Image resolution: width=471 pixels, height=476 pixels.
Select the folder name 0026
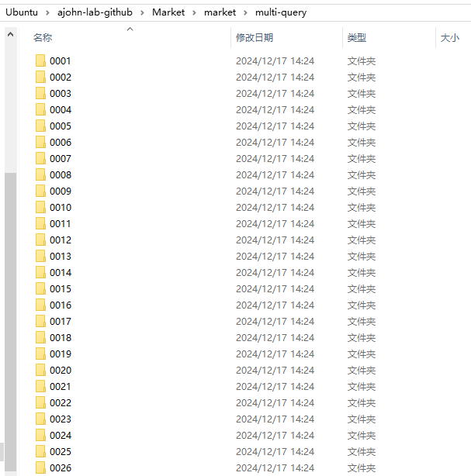(x=61, y=467)
